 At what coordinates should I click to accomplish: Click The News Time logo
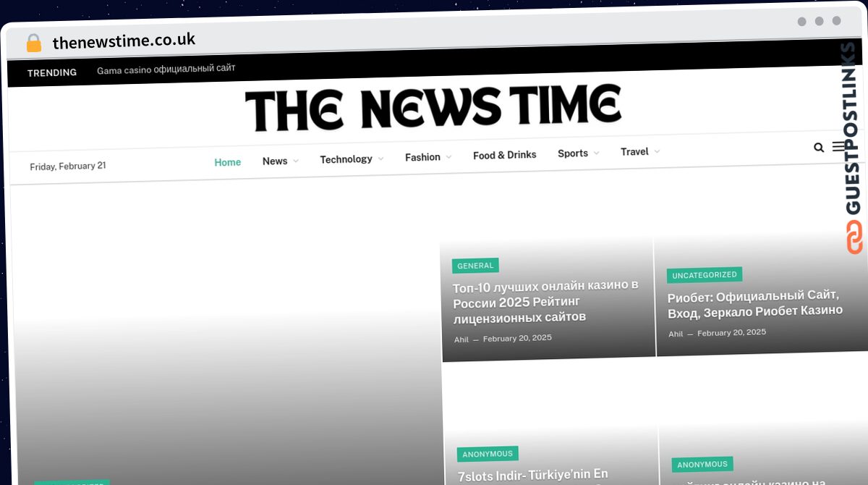(433, 108)
